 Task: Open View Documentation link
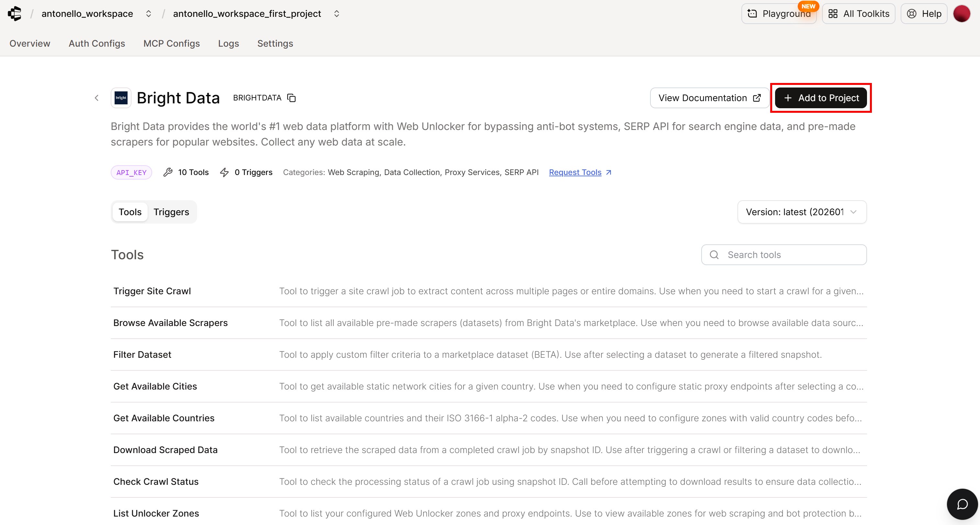coord(709,98)
